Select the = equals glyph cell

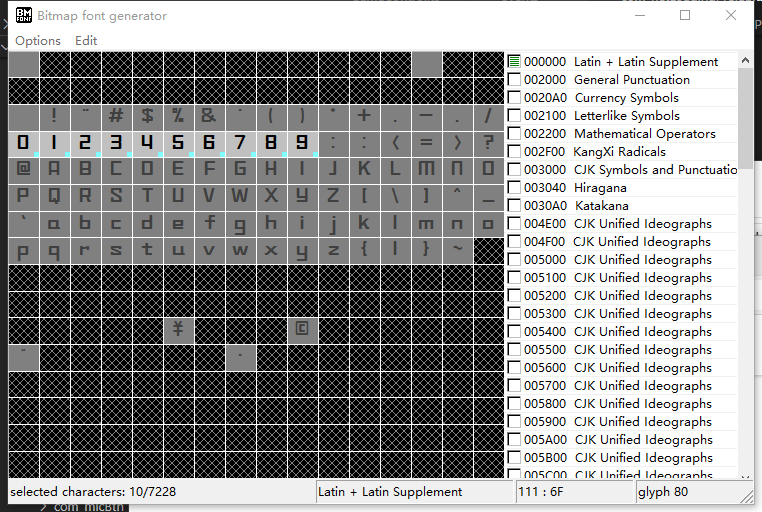(427, 143)
